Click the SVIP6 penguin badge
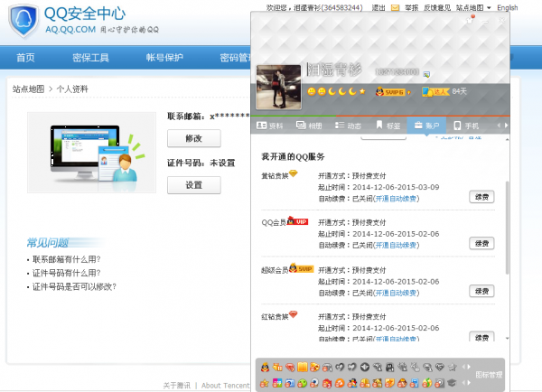This screenshot has width=542, height=392. coord(391,91)
